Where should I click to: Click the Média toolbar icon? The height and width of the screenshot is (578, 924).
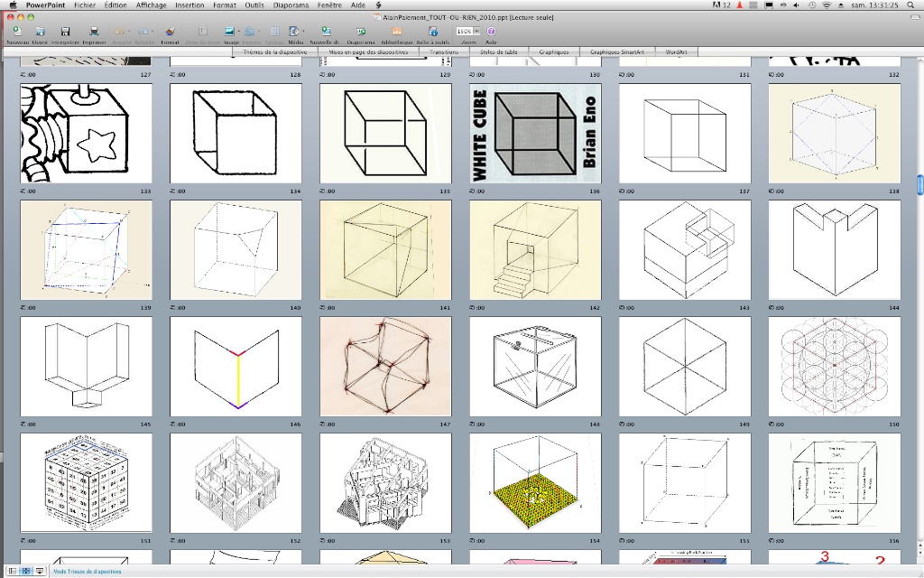click(293, 32)
